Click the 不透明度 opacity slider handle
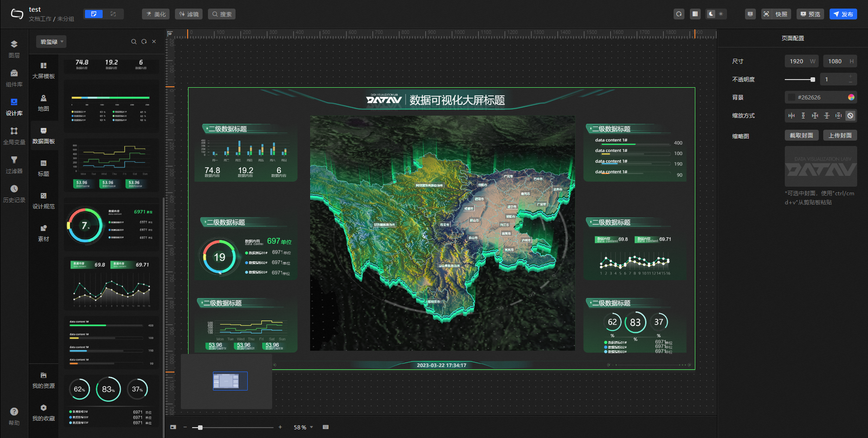Viewport: 868px width, 438px height. [813, 80]
